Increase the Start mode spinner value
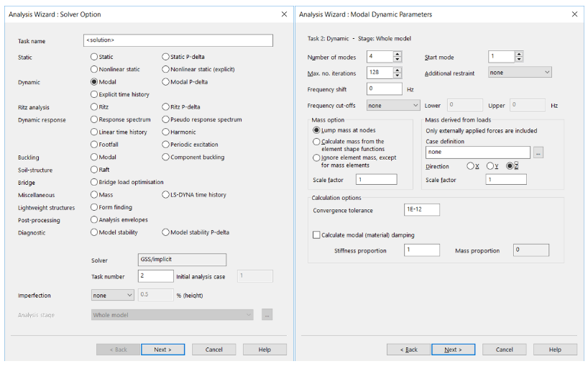The width and height of the screenshot is (588, 369). [519, 54]
